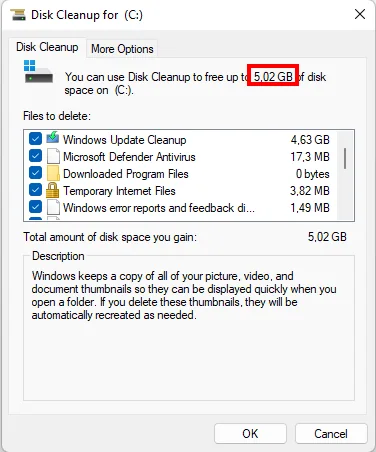Click the 3,82 MB size value

tap(310, 191)
